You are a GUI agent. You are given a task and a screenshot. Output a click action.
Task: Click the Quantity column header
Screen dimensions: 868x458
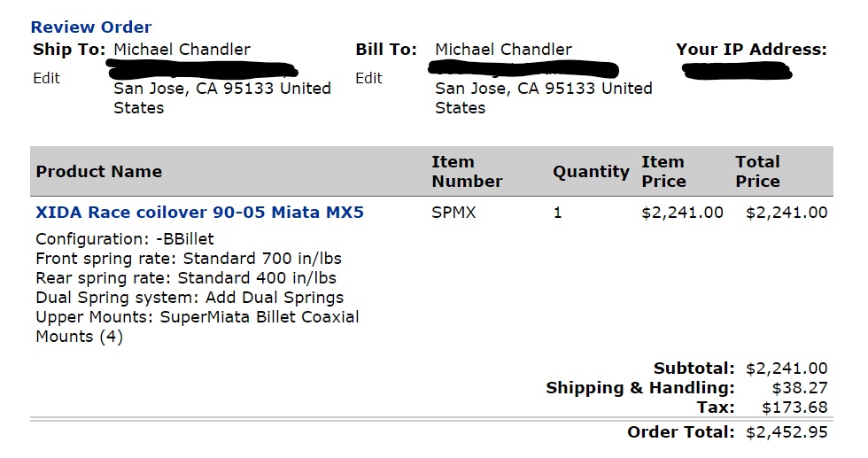pyautogui.click(x=591, y=172)
